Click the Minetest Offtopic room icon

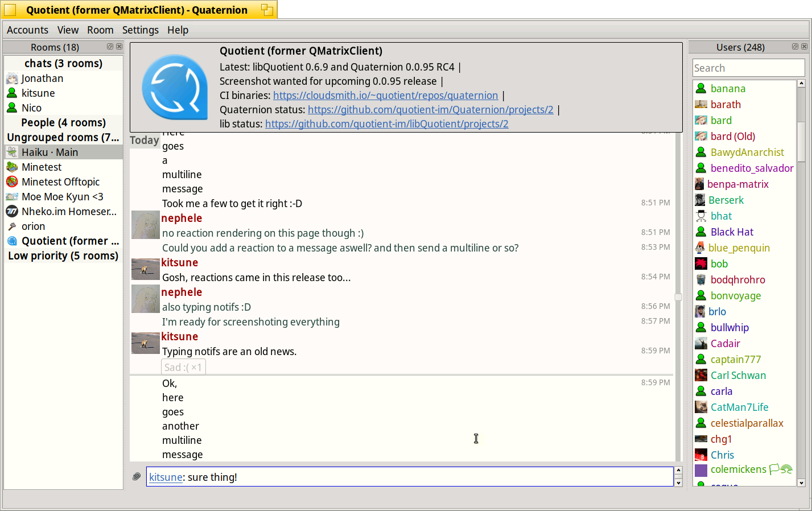click(x=12, y=182)
